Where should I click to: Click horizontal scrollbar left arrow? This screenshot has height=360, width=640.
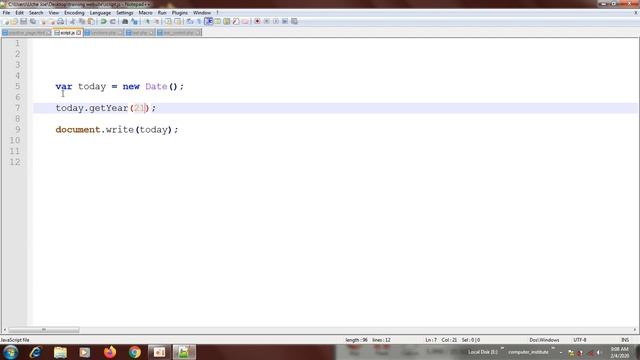4,330
